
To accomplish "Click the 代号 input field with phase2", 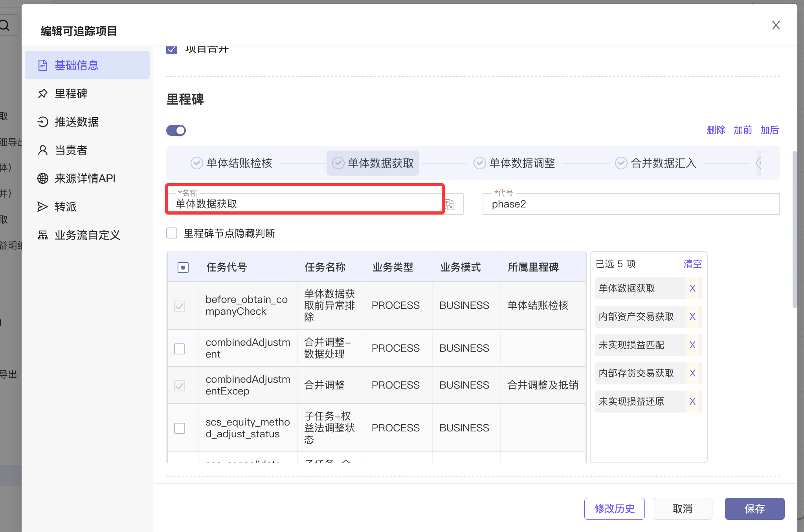I will pos(631,204).
